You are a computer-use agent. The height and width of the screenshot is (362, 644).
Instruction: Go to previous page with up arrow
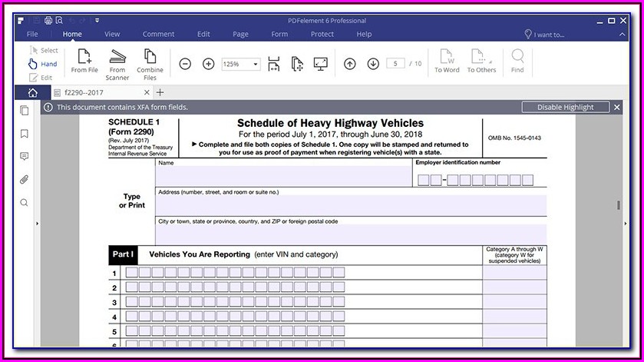click(350, 64)
